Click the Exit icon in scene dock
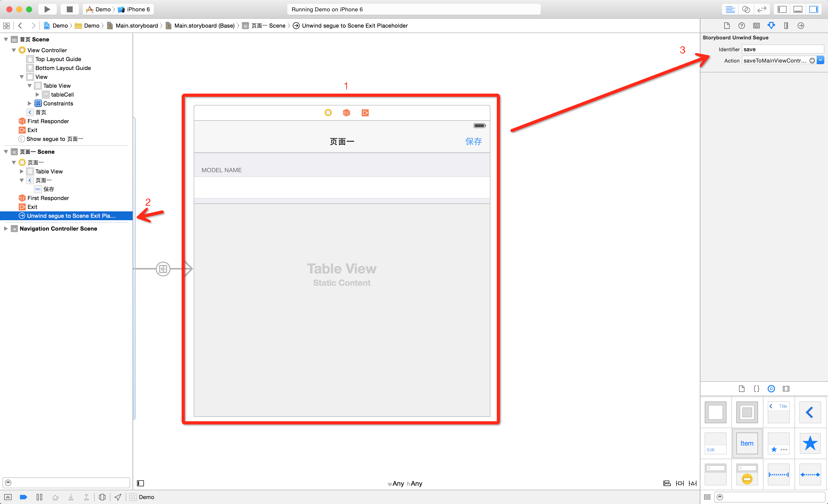 (365, 113)
